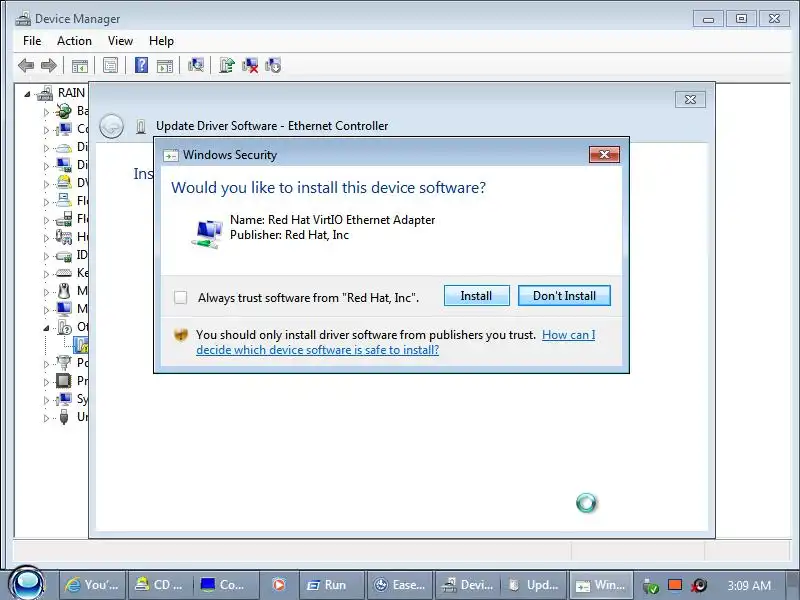Click Scan for hardware changes toolbar icon
The image size is (800, 600).
coord(196,65)
